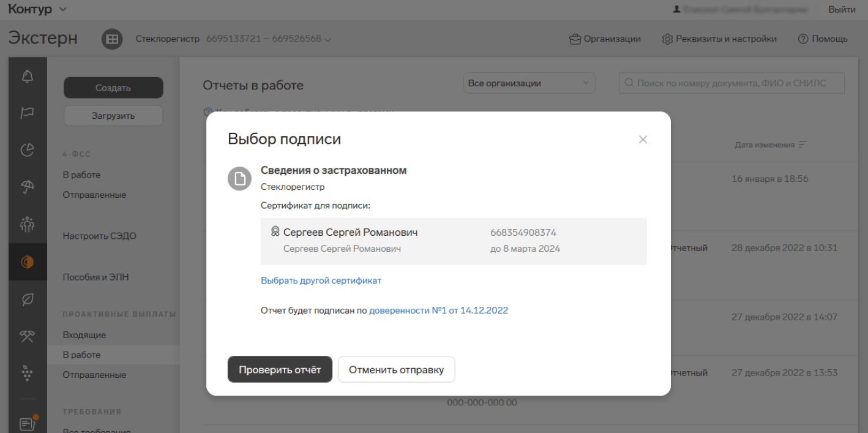This screenshot has height=433, width=868.
Task: Click the document search input field
Action: click(x=731, y=83)
